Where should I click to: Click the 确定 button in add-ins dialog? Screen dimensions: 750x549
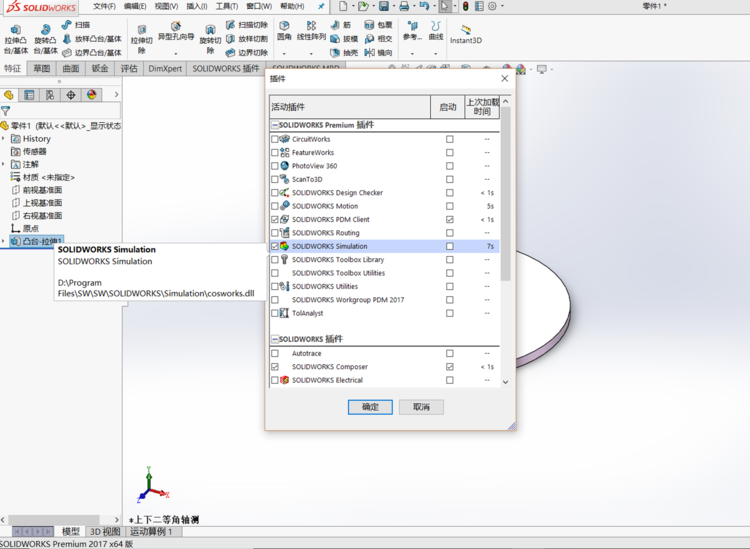click(x=370, y=407)
